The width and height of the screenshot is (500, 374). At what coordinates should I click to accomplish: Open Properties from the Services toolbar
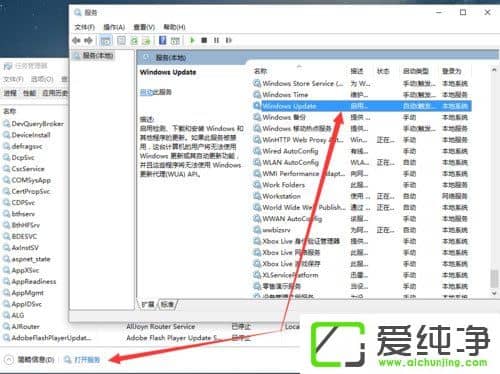[x=121, y=41]
